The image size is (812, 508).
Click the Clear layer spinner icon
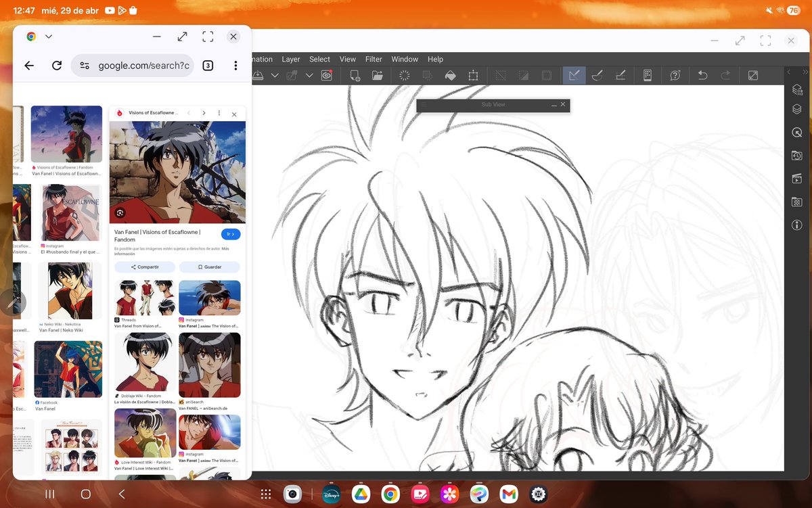[x=405, y=76]
